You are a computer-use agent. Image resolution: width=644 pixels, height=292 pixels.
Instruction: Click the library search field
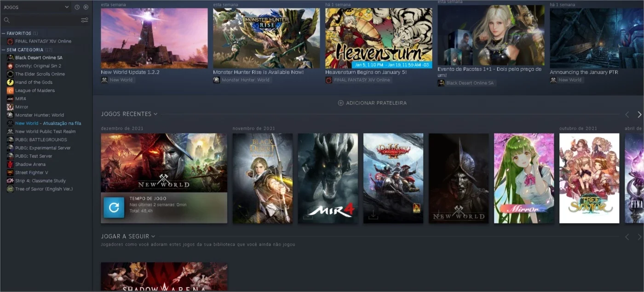click(x=41, y=20)
